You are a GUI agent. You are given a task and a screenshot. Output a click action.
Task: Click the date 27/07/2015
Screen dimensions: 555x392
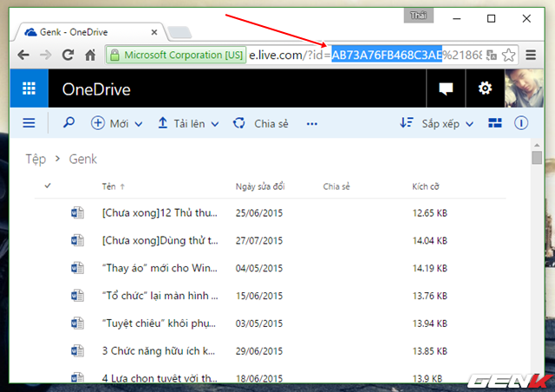259,240
